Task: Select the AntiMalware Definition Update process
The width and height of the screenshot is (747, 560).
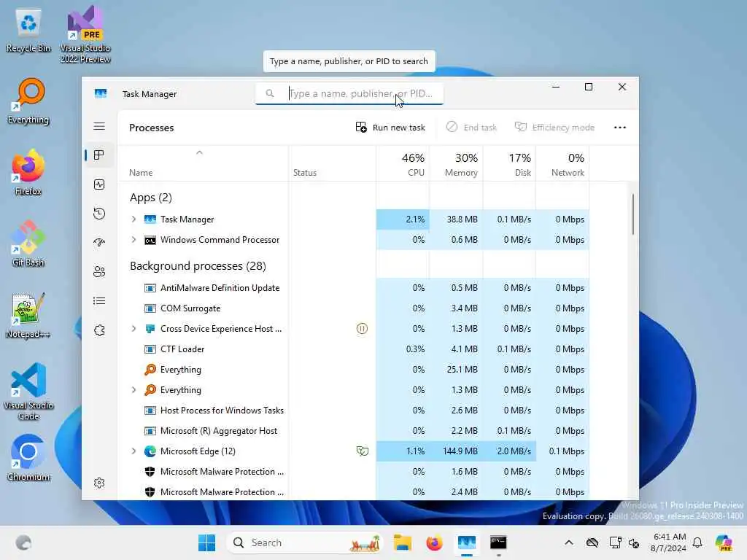Action: [x=354, y=287]
